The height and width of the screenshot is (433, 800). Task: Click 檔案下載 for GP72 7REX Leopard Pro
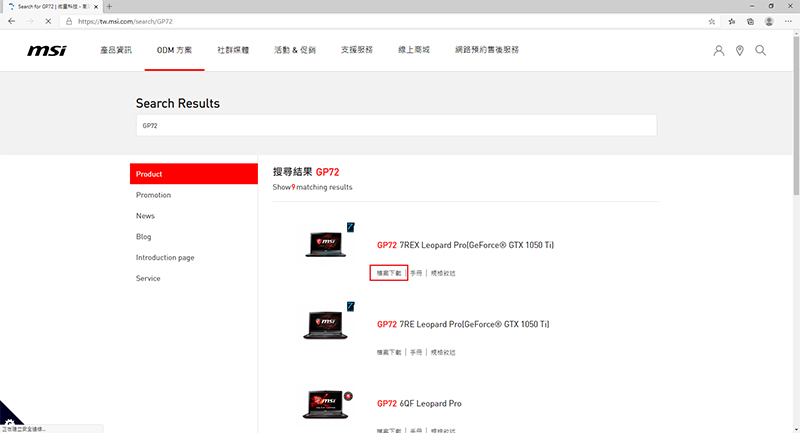388,272
